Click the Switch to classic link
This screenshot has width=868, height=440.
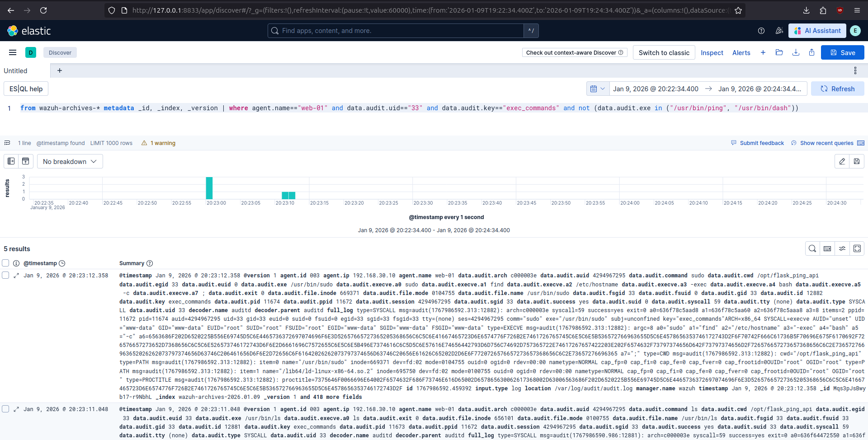point(664,52)
